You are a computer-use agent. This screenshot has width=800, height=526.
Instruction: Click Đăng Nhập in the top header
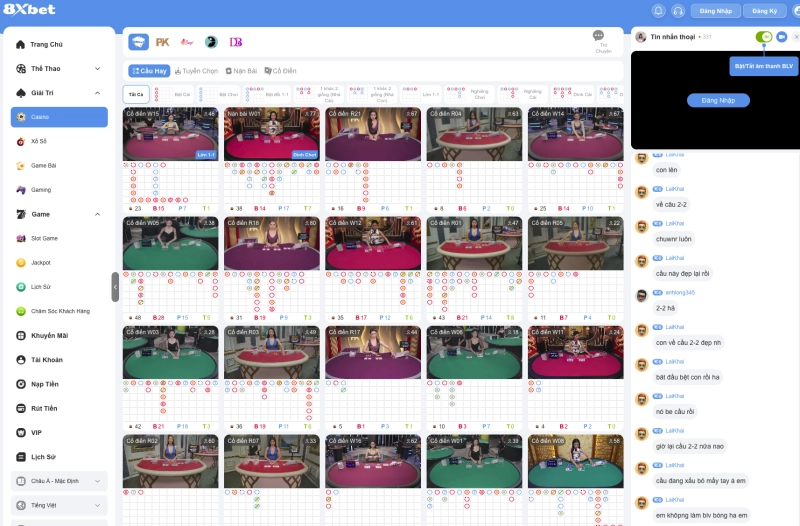click(x=715, y=11)
